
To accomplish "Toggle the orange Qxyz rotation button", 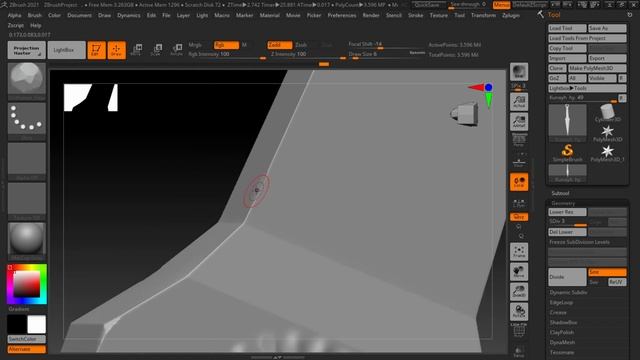I will coord(519,217).
